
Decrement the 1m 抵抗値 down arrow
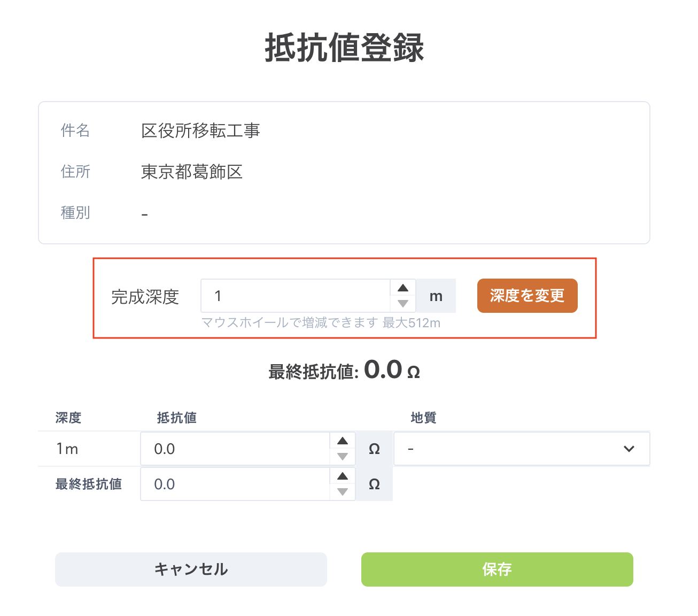coord(343,457)
